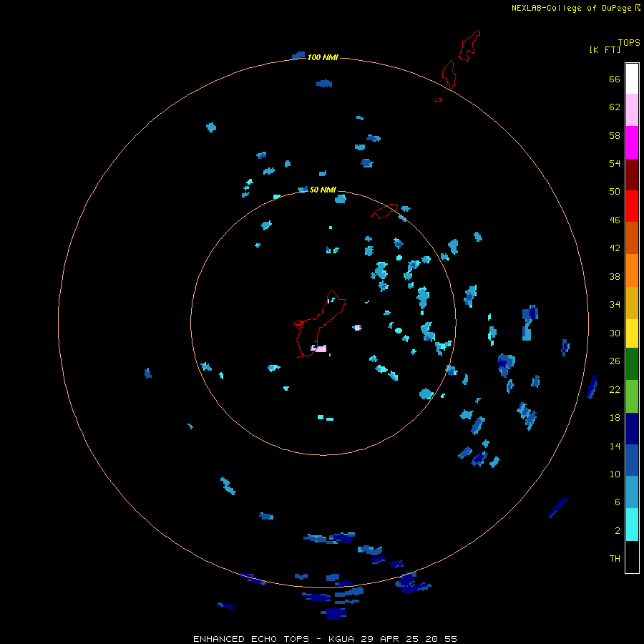Click the bright red legend swatch
This screenshot has width=644, height=644.
tap(632, 206)
